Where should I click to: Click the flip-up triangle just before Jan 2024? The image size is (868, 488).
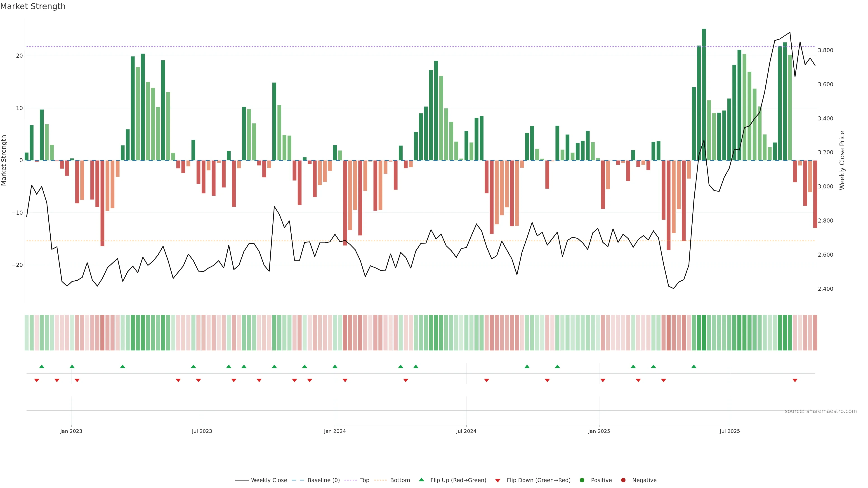[335, 366]
